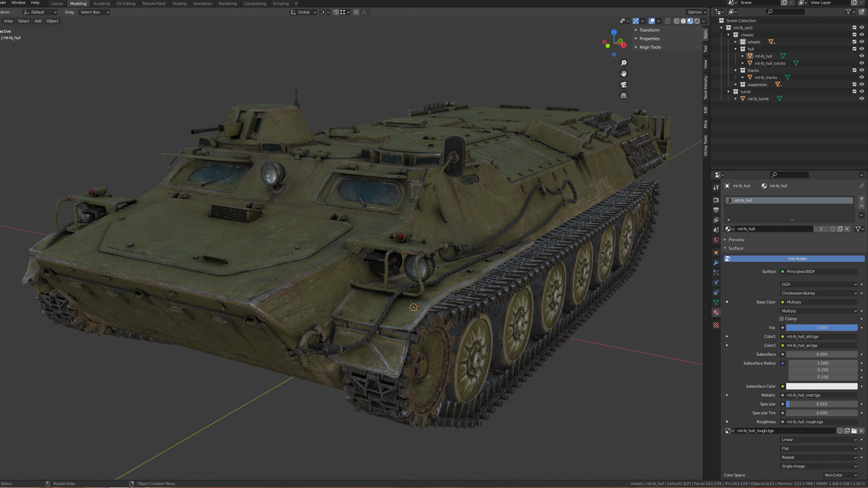Toggle the camera view icon
This screenshot has width=868, height=488.
point(623,85)
